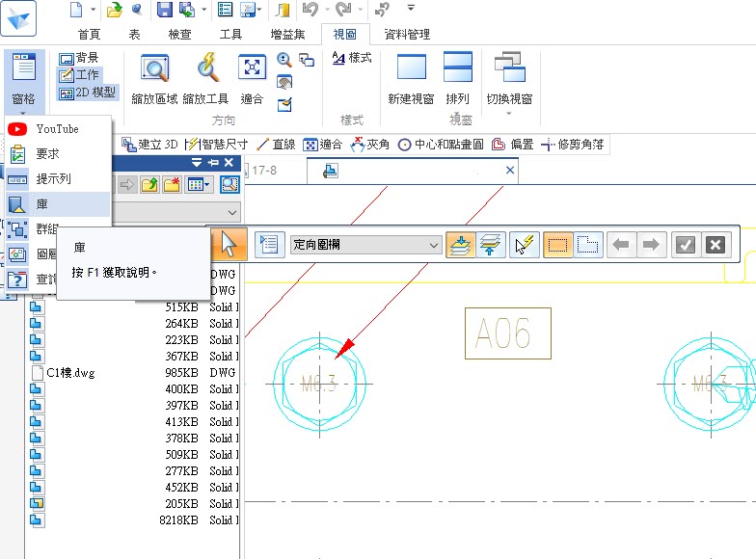Select 要求 from the panes menu
The height and width of the screenshot is (559, 756).
point(58,154)
